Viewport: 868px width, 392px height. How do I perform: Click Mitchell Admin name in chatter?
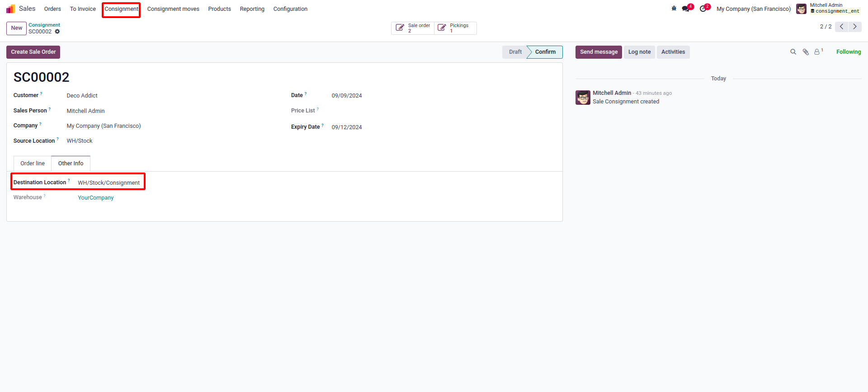[612, 93]
